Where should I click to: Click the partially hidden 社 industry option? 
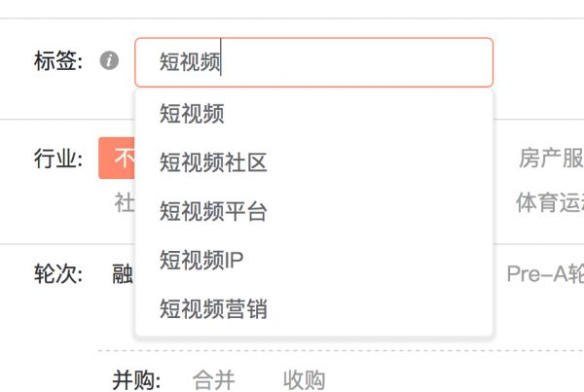[x=125, y=202]
